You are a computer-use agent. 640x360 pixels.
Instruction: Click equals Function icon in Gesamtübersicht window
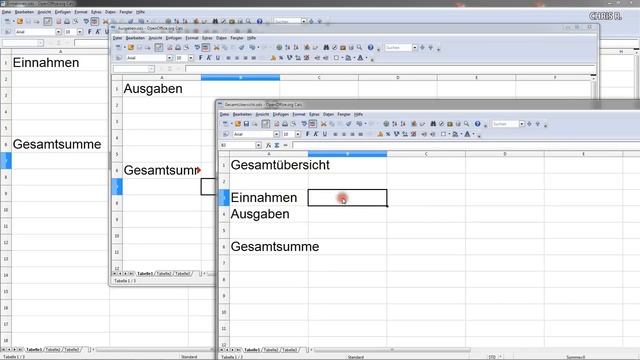coord(285,145)
